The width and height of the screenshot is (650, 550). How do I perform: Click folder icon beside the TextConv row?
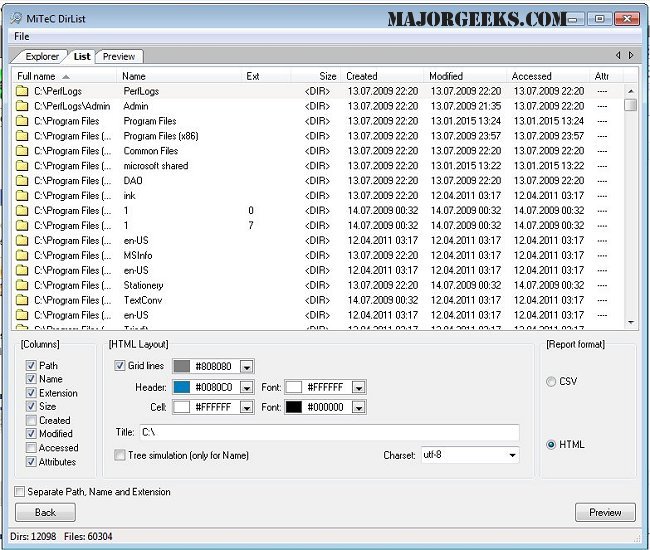pos(22,300)
